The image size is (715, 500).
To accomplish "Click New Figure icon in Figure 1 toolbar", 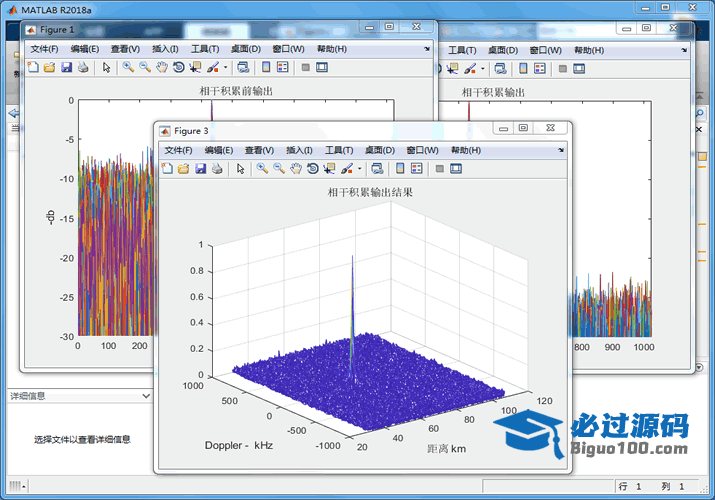I will point(33,67).
